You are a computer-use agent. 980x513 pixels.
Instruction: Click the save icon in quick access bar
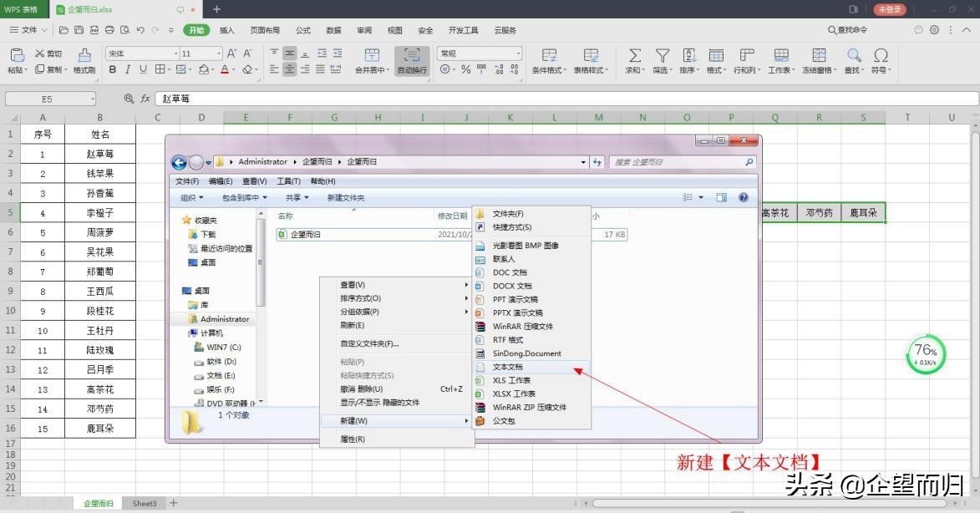(x=79, y=29)
